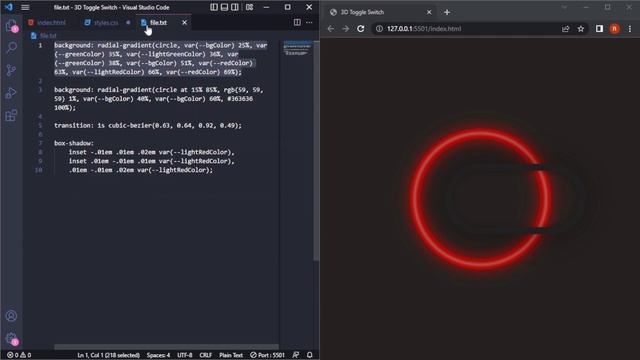
Task: Split the editor to the right
Action: 297,22
